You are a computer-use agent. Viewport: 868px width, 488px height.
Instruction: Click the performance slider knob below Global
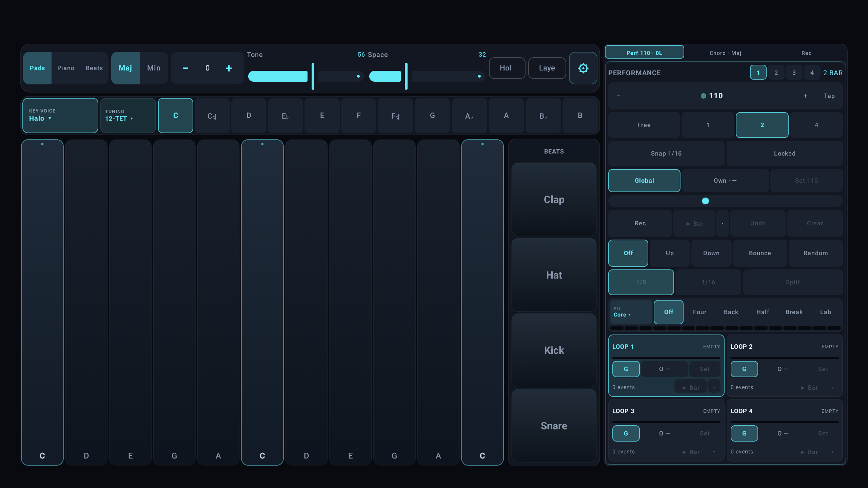point(705,201)
